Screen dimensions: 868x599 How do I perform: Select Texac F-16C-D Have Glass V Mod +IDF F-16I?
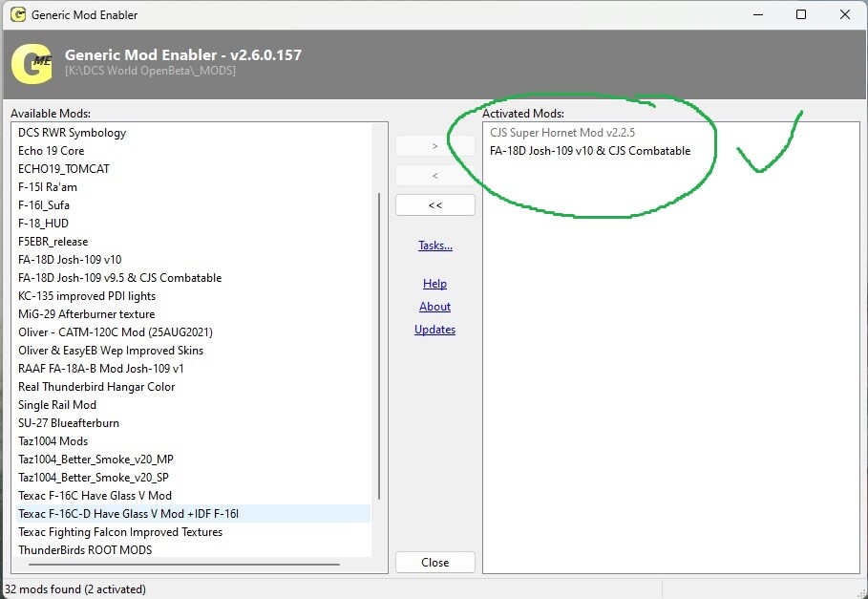coord(194,514)
